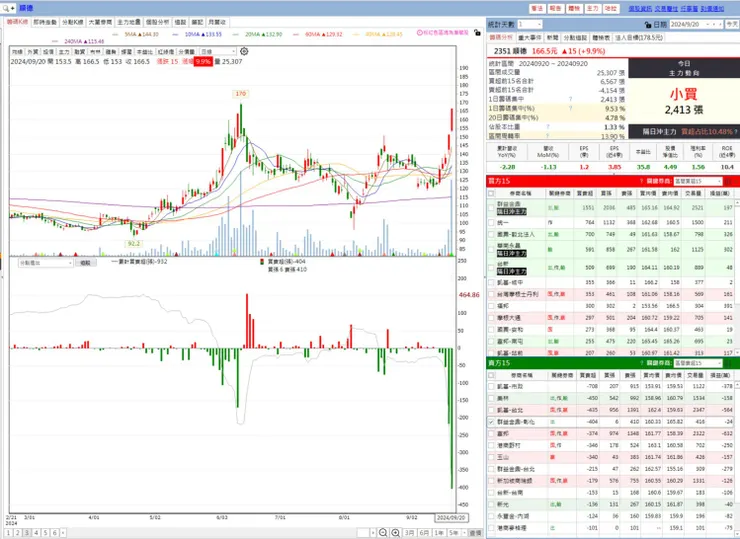This screenshot has height=539, width=740.
Task: Tick checkbox for 統一 in buyers list
Action: click(x=491, y=222)
